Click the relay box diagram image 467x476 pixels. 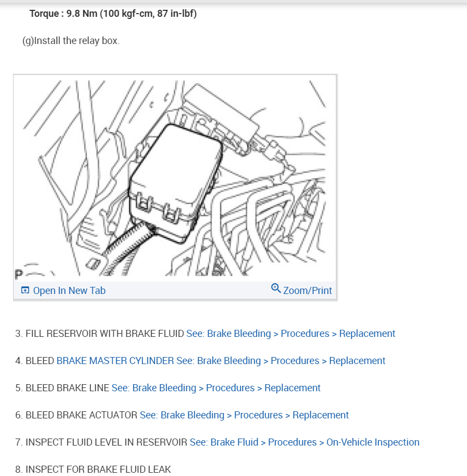(175, 178)
